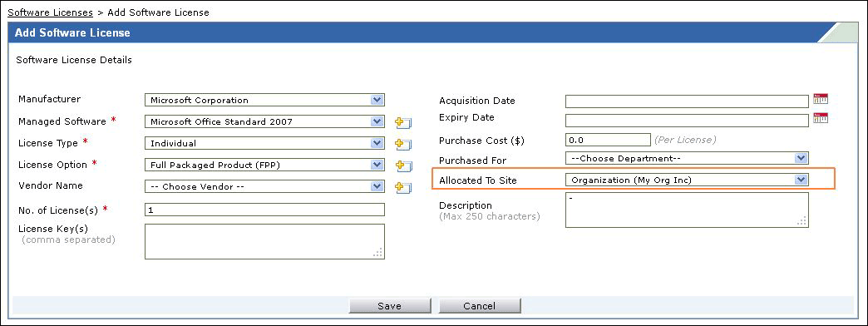Click the 'Purchased For' label

(473, 161)
